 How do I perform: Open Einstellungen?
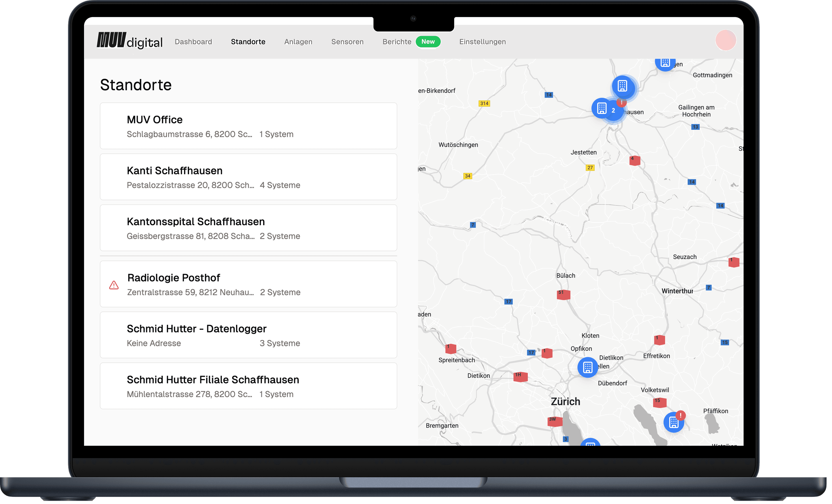pyautogui.click(x=482, y=42)
